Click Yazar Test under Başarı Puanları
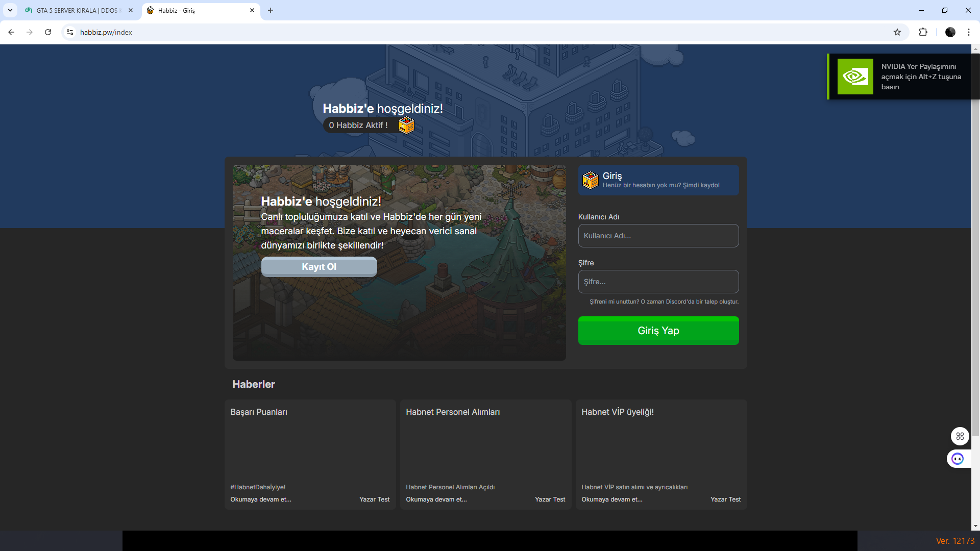980x551 pixels. (x=374, y=499)
